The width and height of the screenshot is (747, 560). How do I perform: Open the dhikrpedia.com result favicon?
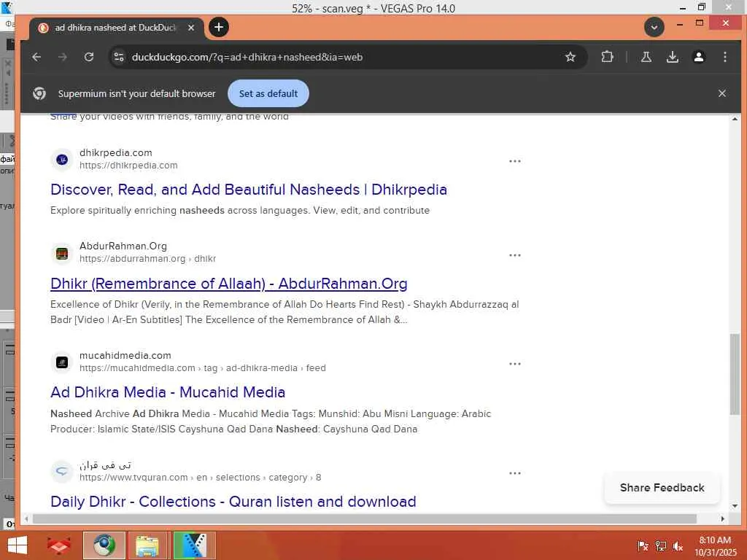pos(62,159)
